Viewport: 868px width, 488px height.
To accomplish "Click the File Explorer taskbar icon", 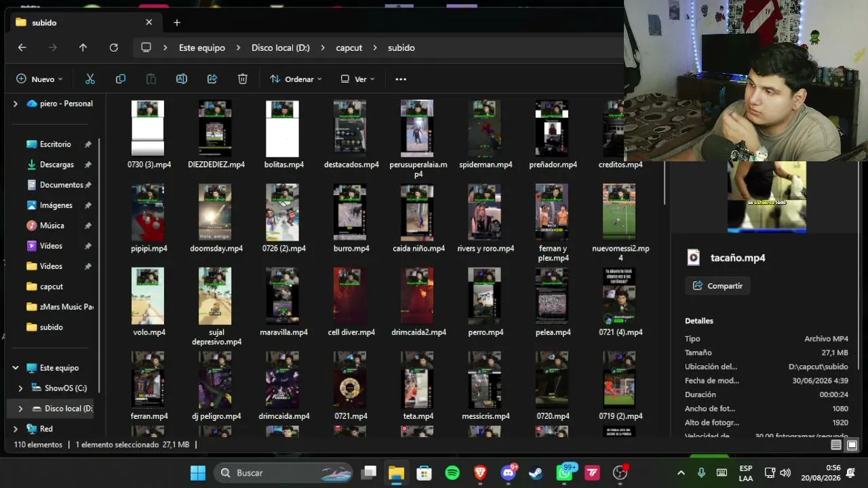I will [397, 472].
